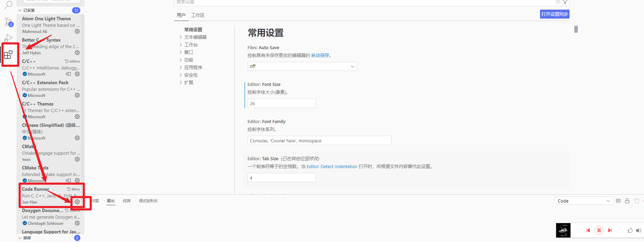This screenshot has width=644, height=242.
Task: Click the installed count badge showing 12
Action: [76, 10]
